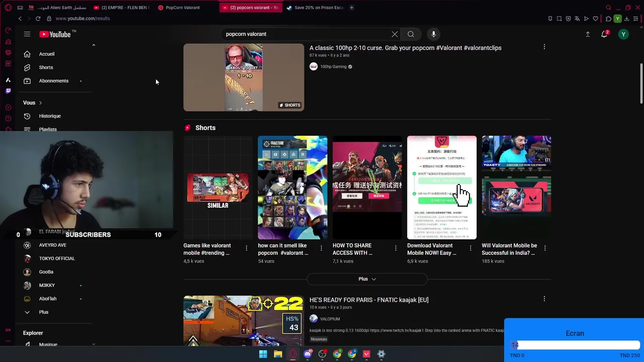
Task: Open the 'how can it smell like popcorn' short
Action: [x=292, y=188]
